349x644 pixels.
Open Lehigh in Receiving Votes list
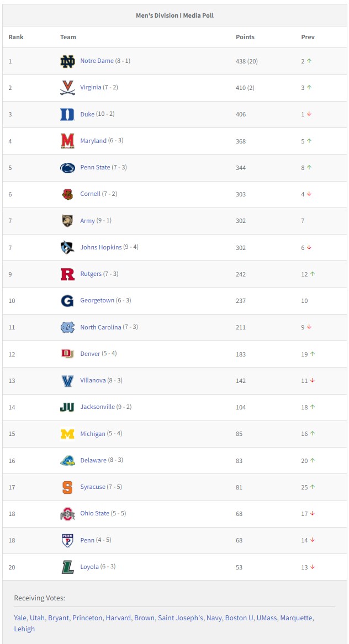coord(24,629)
